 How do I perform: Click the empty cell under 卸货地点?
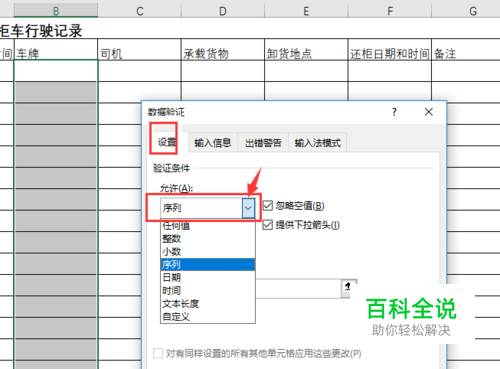pyautogui.click(x=306, y=71)
